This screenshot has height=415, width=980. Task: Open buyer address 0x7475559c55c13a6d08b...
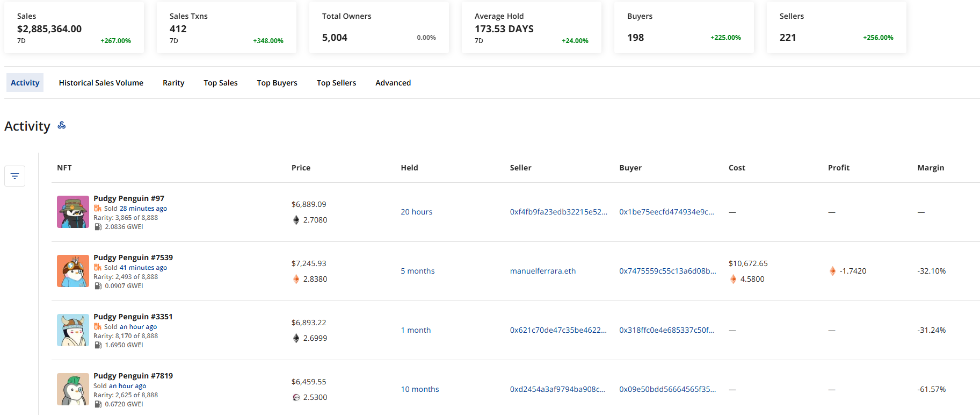tap(667, 271)
